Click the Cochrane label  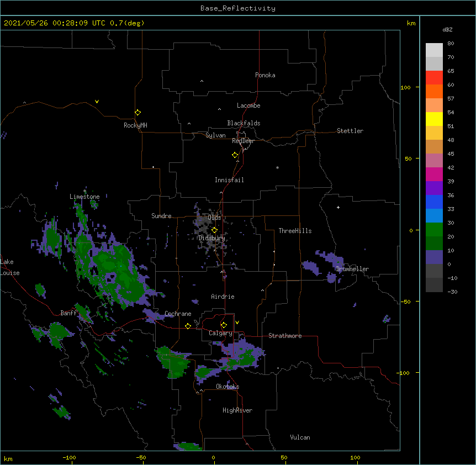coord(178,314)
